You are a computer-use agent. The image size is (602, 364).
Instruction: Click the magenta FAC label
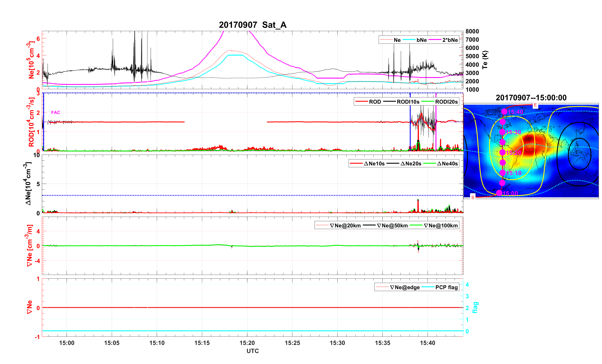[55, 113]
